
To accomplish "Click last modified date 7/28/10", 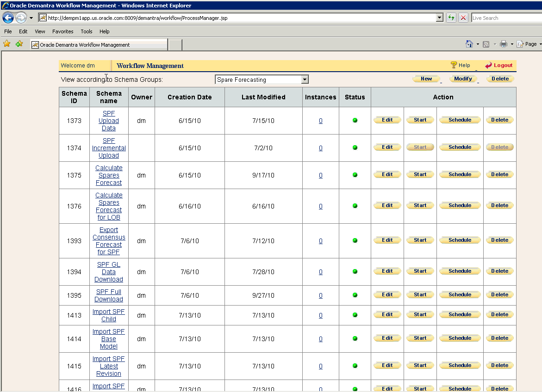I will pyautogui.click(x=263, y=272).
